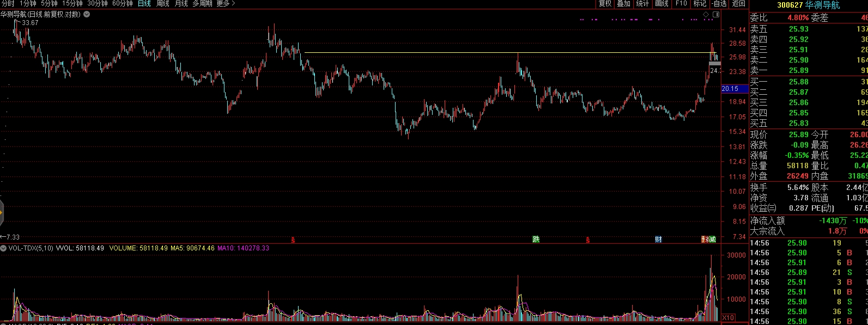Click the 画线 drawing tools button
The height and width of the screenshot is (325, 868).
(x=662, y=4)
